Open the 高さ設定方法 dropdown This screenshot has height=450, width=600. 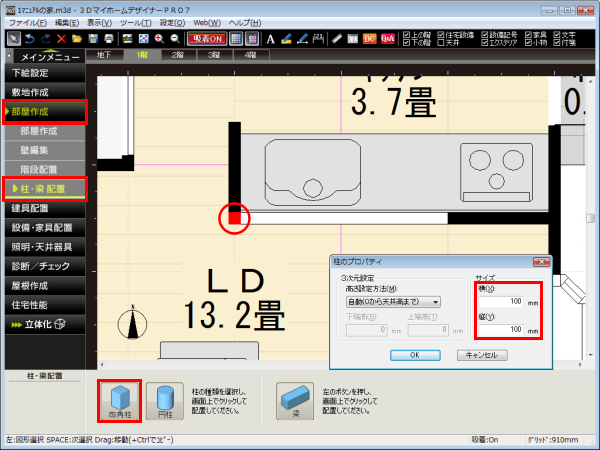click(394, 301)
